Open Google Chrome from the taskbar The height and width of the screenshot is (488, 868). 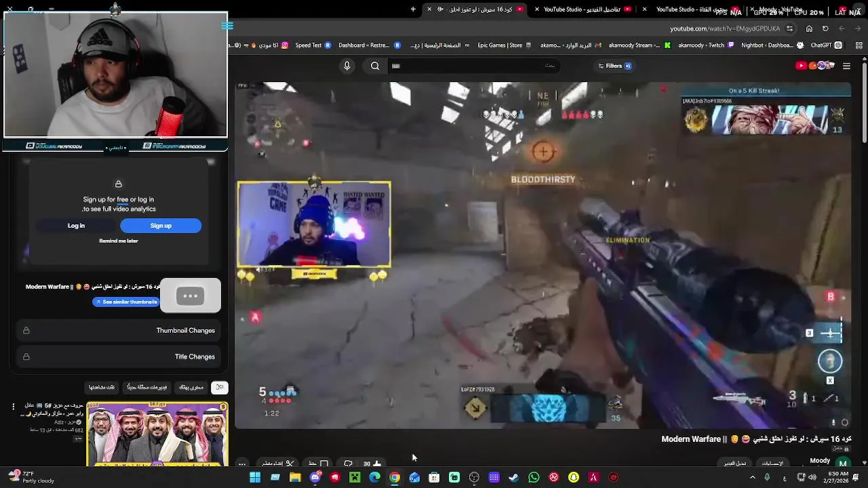point(395,477)
